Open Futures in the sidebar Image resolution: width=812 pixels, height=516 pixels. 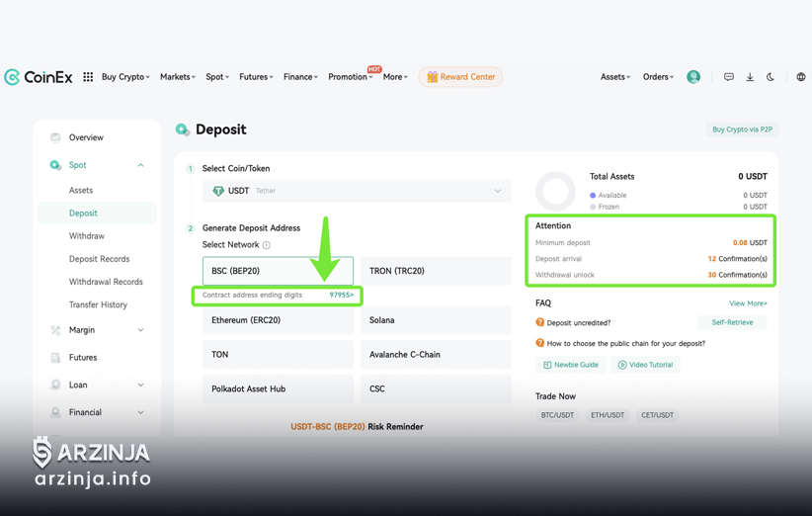tap(83, 358)
